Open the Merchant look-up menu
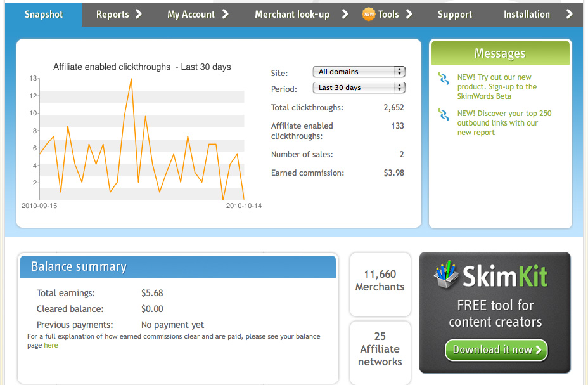The image size is (588, 385). click(x=298, y=14)
